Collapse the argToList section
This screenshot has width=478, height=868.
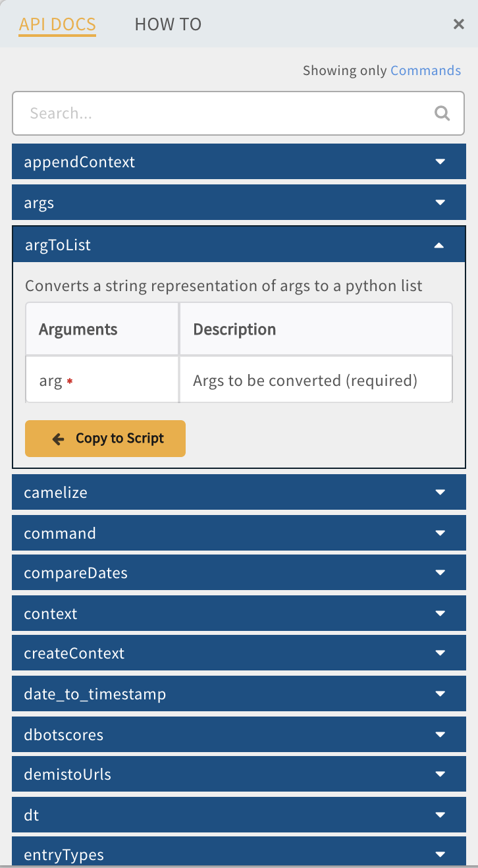pyautogui.click(x=238, y=245)
